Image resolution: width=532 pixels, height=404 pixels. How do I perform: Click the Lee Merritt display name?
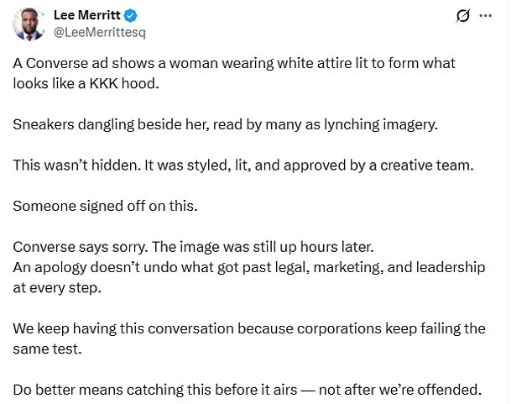point(87,15)
